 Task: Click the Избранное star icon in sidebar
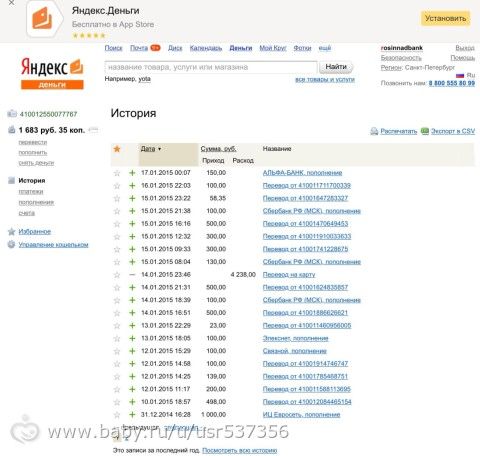[x=12, y=231]
